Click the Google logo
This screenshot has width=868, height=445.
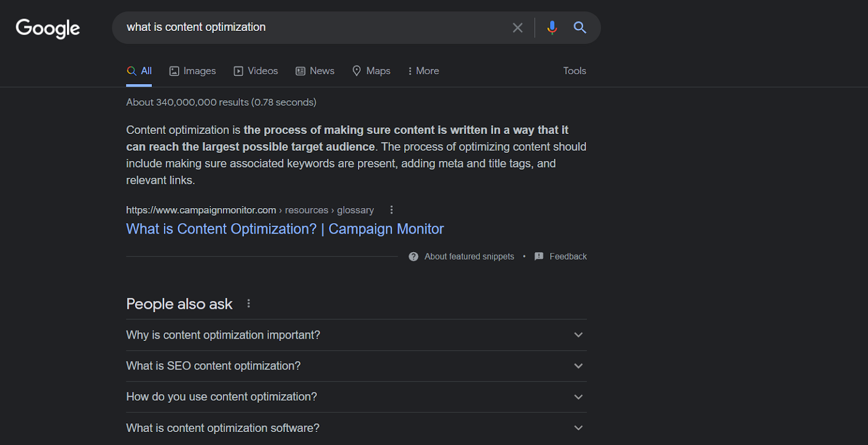pos(48,28)
